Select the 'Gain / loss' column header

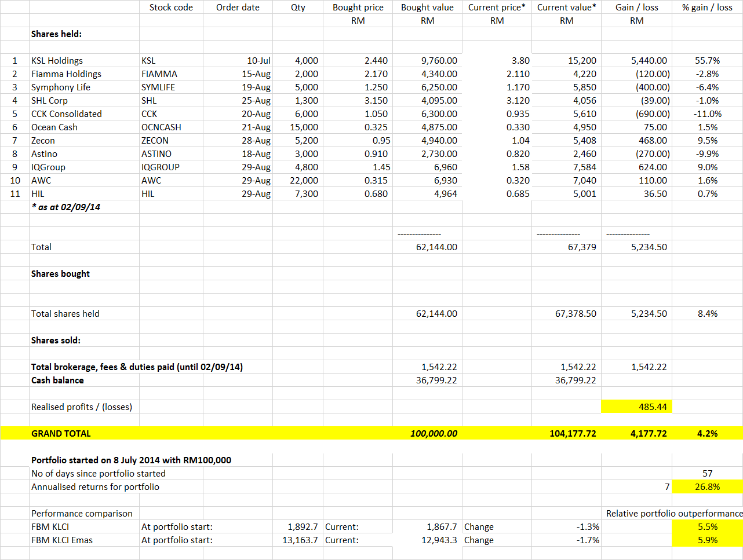click(x=637, y=7)
